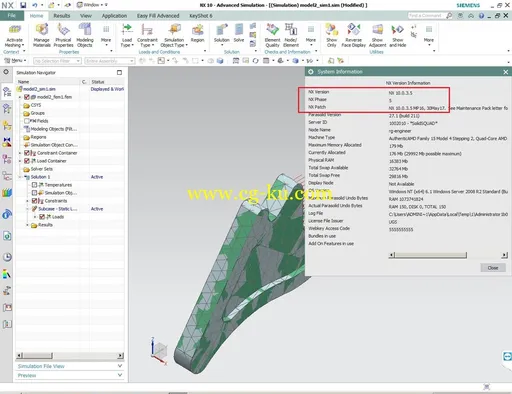Select Solution 1 in the navigator
512x394 pixels.
(x=40, y=177)
